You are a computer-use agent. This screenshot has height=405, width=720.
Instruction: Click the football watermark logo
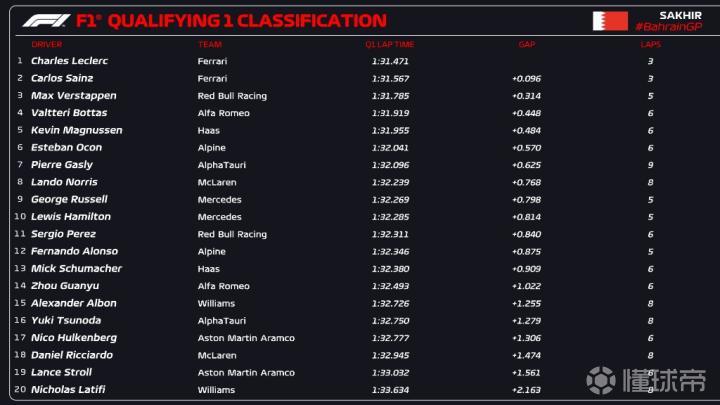tap(601, 380)
